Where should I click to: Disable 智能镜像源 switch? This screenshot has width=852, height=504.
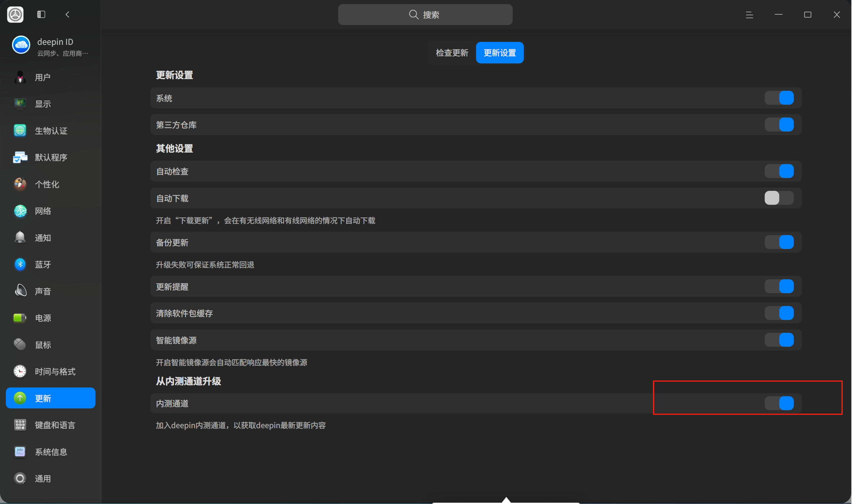pyautogui.click(x=779, y=340)
